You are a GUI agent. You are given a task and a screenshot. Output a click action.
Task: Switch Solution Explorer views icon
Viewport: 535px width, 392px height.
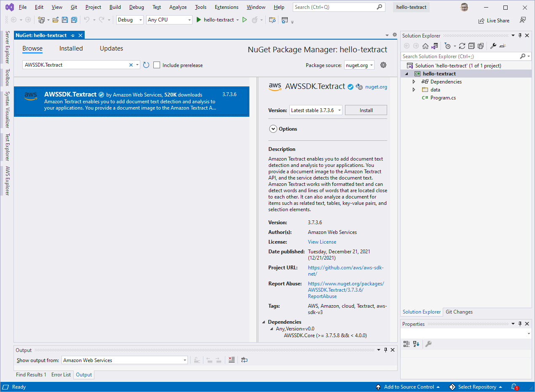(x=435, y=46)
